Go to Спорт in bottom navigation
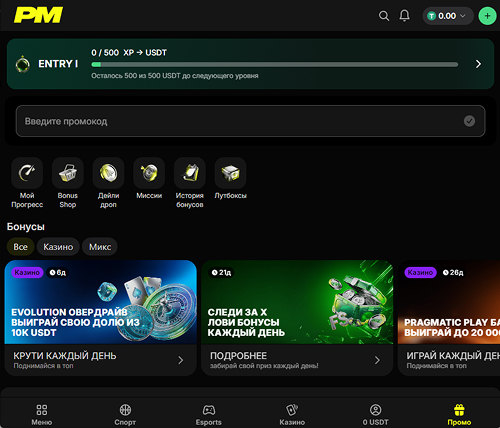500x428 pixels. [x=125, y=414]
